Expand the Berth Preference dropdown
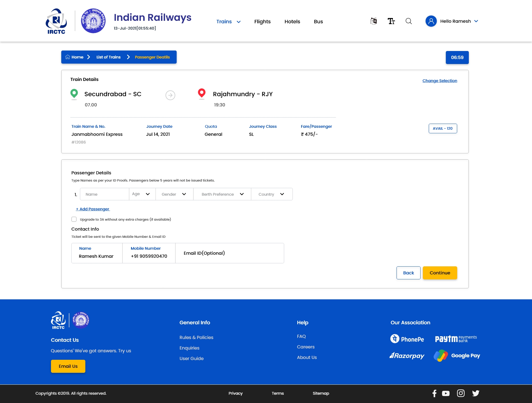Screen dimensions: 532x403 [222, 194]
